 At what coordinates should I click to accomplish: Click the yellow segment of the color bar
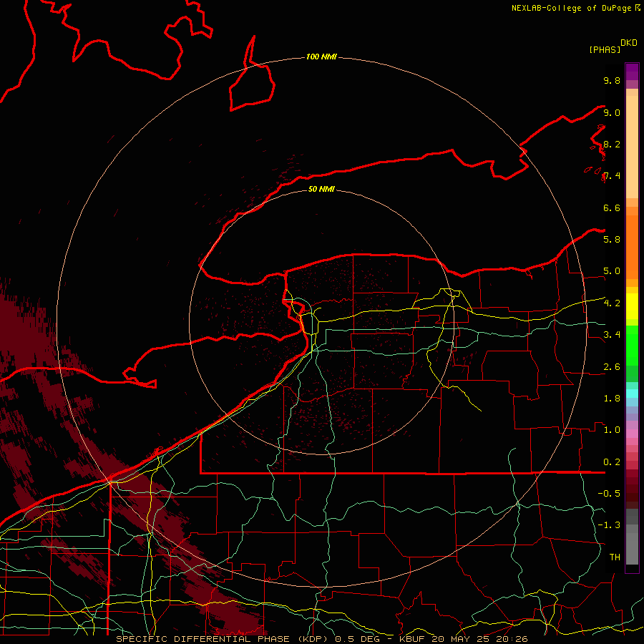pos(632,306)
